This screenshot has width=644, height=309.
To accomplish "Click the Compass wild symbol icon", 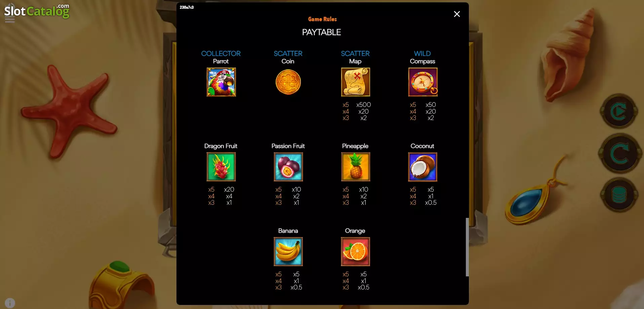I will pyautogui.click(x=423, y=82).
